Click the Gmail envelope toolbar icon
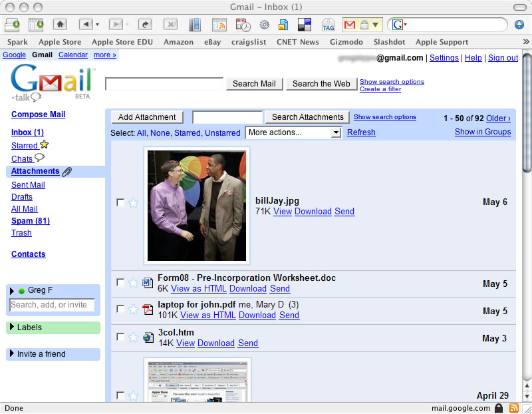 [x=349, y=25]
